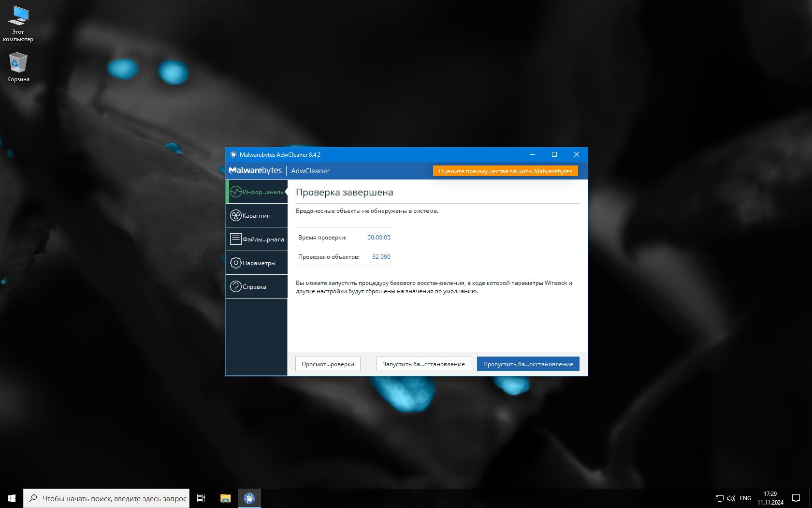This screenshot has height=508, width=812.
Task: Open the log files section
Action: pos(257,239)
